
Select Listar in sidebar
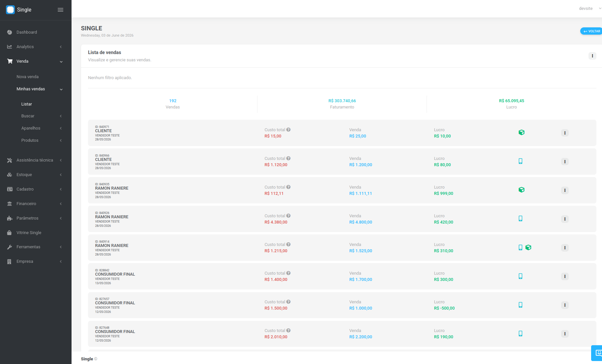[27, 104]
